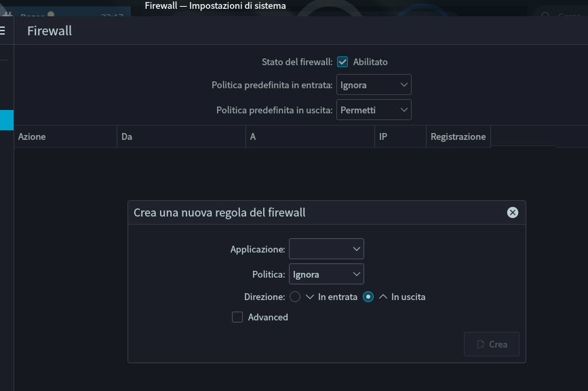Sort by the Registrazione column header
588x391 pixels.
click(x=458, y=136)
